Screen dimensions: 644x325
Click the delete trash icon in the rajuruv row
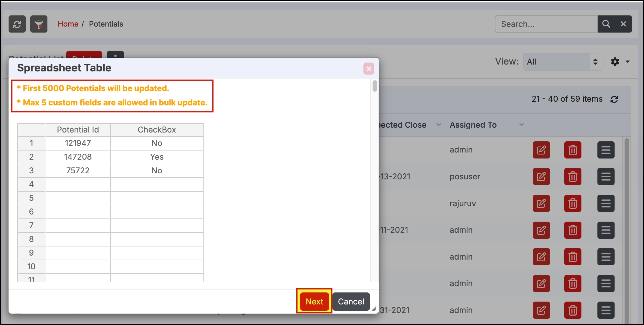tap(573, 203)
